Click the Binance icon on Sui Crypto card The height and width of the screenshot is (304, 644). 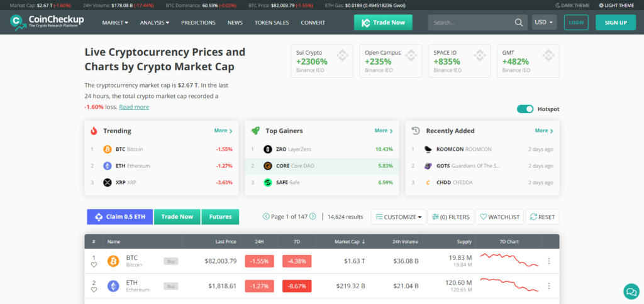343,55
